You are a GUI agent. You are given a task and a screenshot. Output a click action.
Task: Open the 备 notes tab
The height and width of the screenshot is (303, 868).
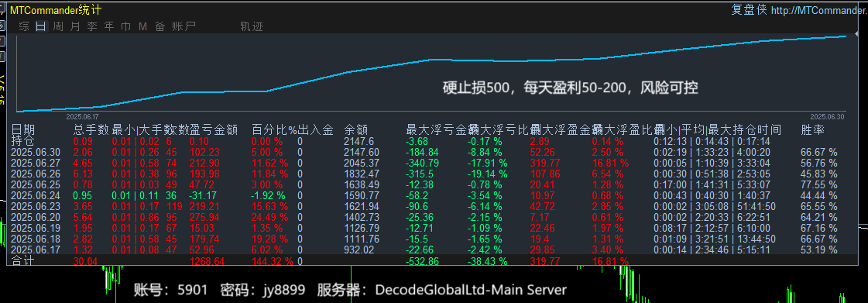tap(160, 26)
